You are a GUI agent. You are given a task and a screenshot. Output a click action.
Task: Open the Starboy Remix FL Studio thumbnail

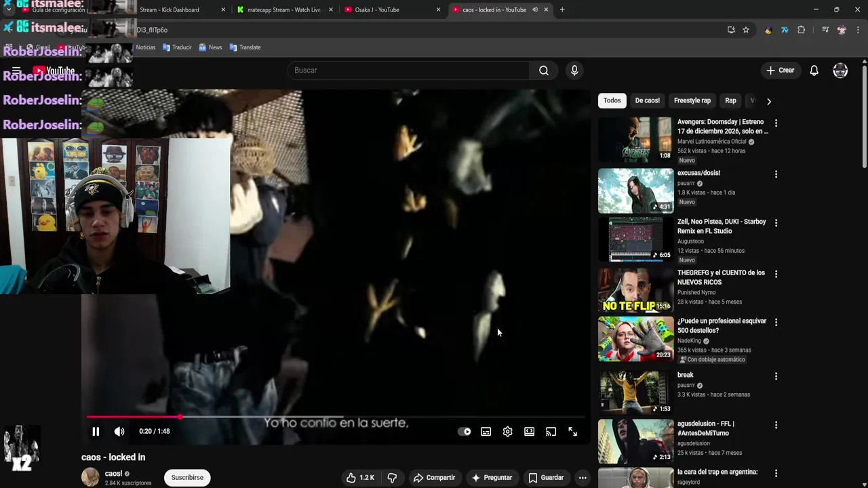pos(635,239)
